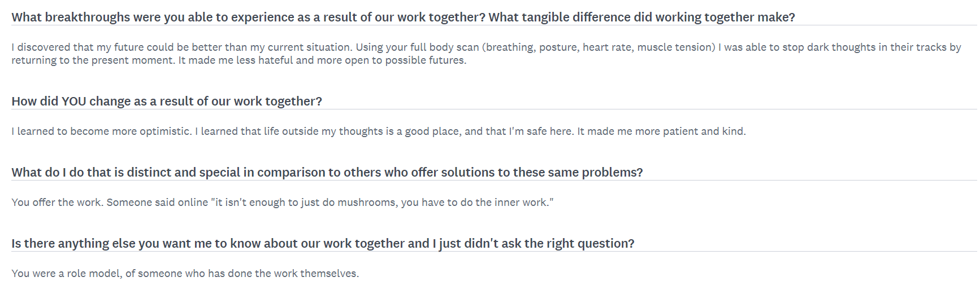Click the 'What breakthroughs were you able to experience' heading
This screenshot has width=980, height=290.
403,17
